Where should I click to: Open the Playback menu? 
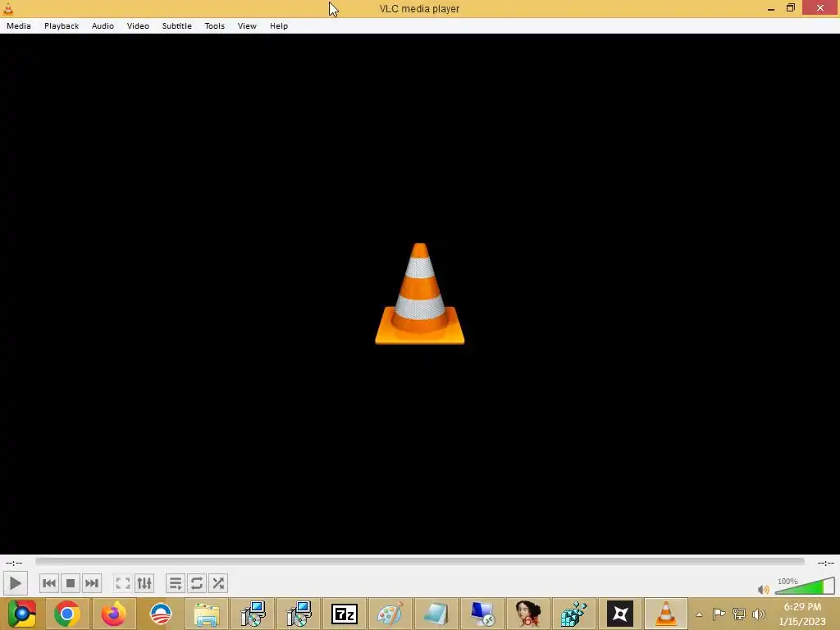pos(62,25)
